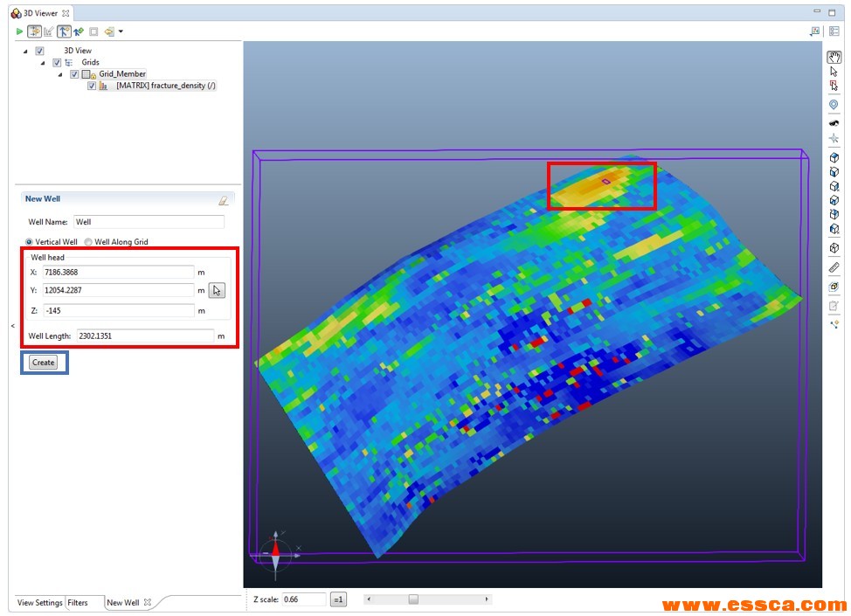The image size is (851, 616).
Task: Click the pick-location cursor button beside Y field
Action: pyautogui.click(x=217, y=291)
